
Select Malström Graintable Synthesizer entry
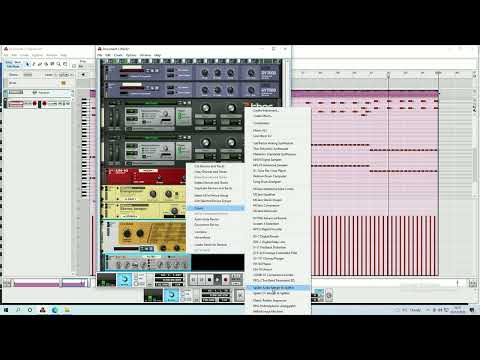(x=278, y=154)
